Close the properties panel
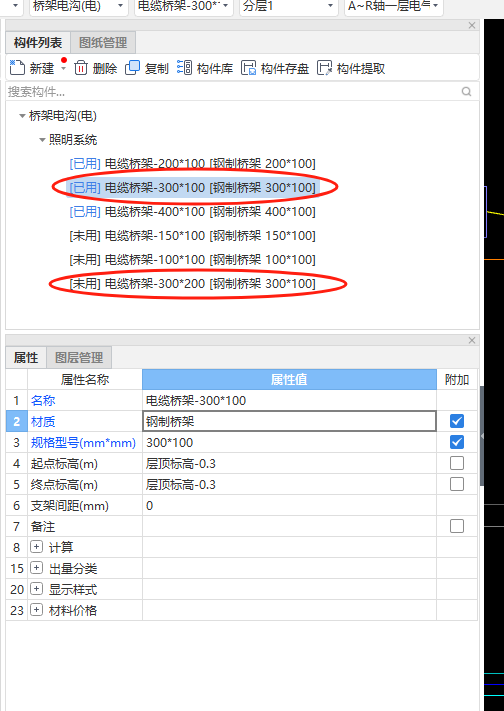Screen dimensions: 504x711 point(472,340)
